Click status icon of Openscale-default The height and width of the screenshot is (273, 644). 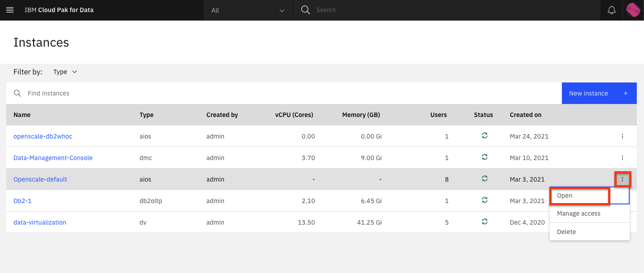coord(484,178)
